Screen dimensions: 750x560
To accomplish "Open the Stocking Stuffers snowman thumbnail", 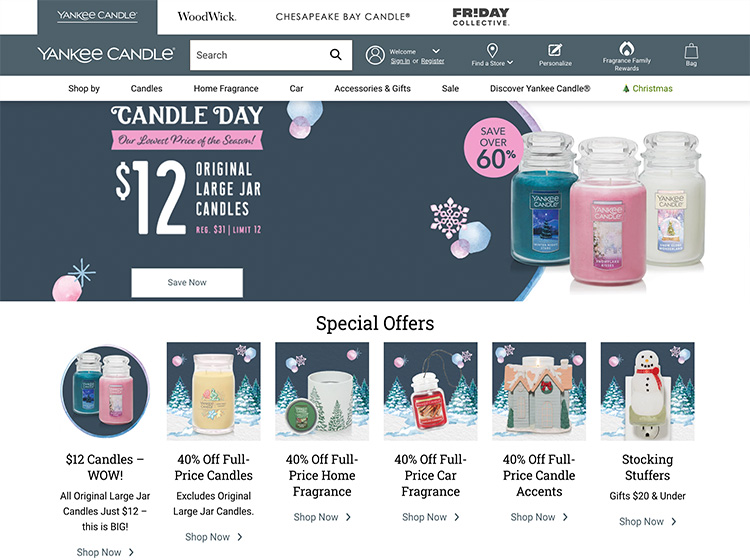I will 647,391.
